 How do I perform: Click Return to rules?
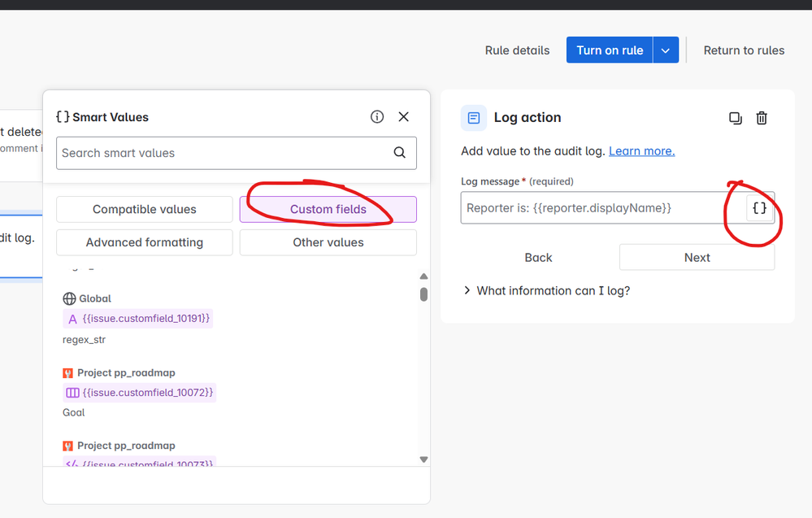pos(744,50)
